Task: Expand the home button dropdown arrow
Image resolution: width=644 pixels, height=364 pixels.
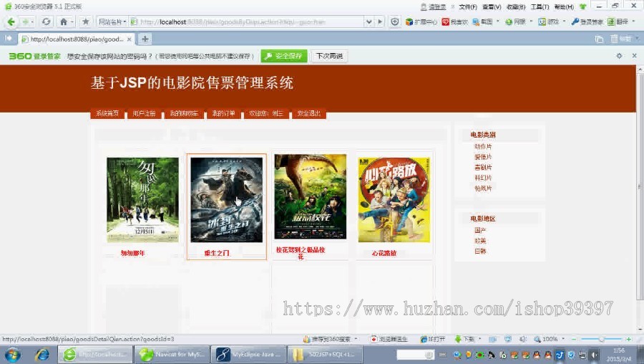Action: pyautogui.click(x=72, y=21)
